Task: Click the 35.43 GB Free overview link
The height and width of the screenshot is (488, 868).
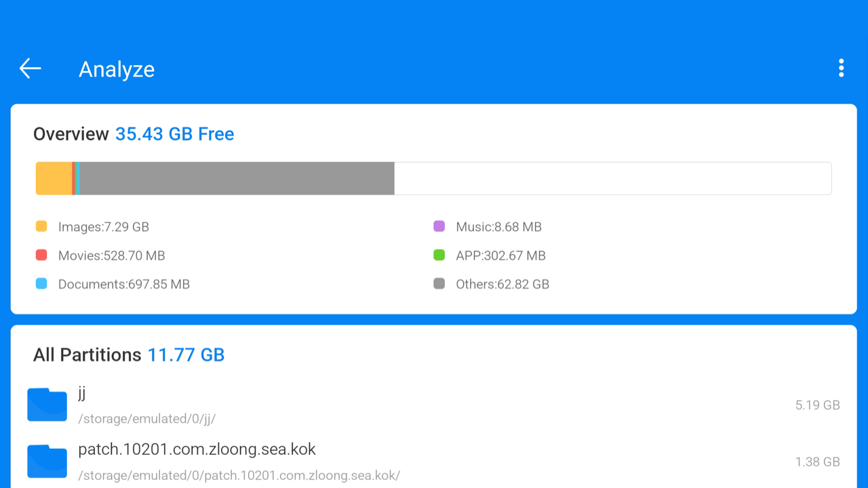Action: pos(174,134)
